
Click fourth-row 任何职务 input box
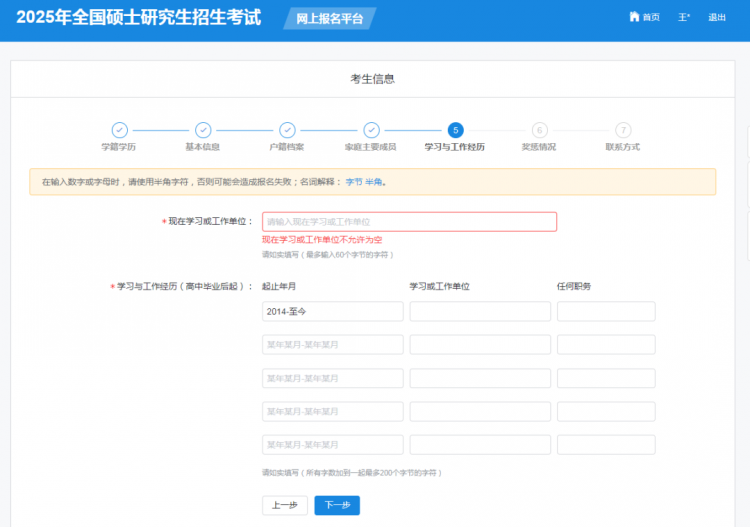click(606, 411)
